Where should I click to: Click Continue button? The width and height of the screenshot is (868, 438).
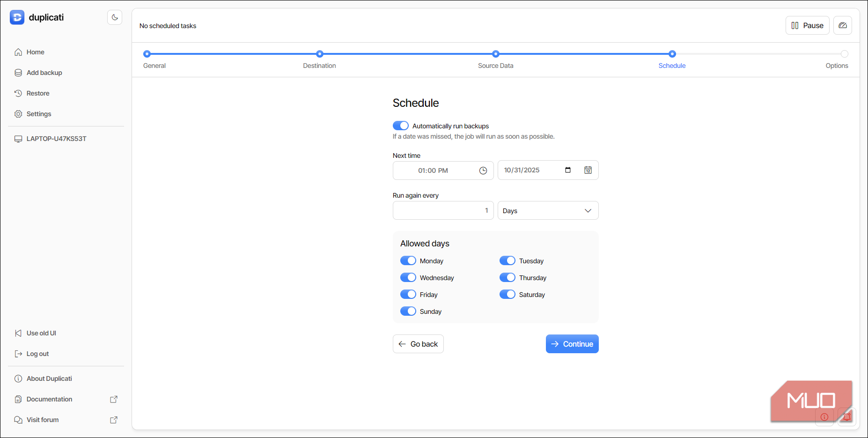point(572,344)
